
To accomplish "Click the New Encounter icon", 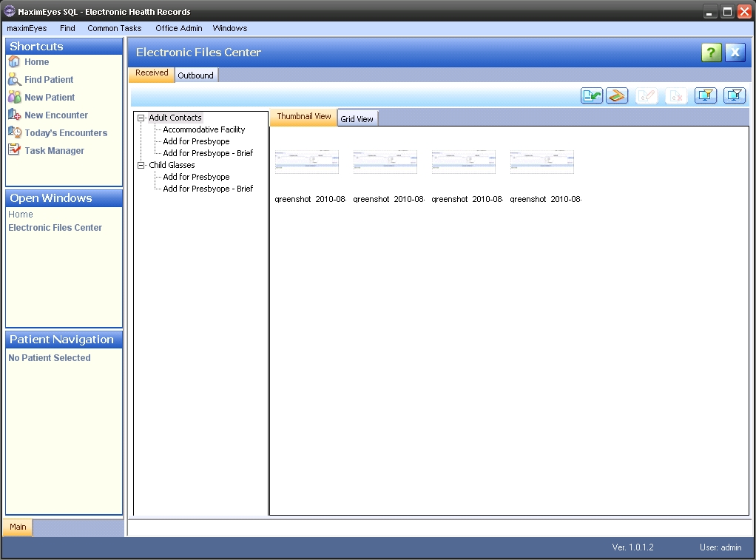I will 15,115.
